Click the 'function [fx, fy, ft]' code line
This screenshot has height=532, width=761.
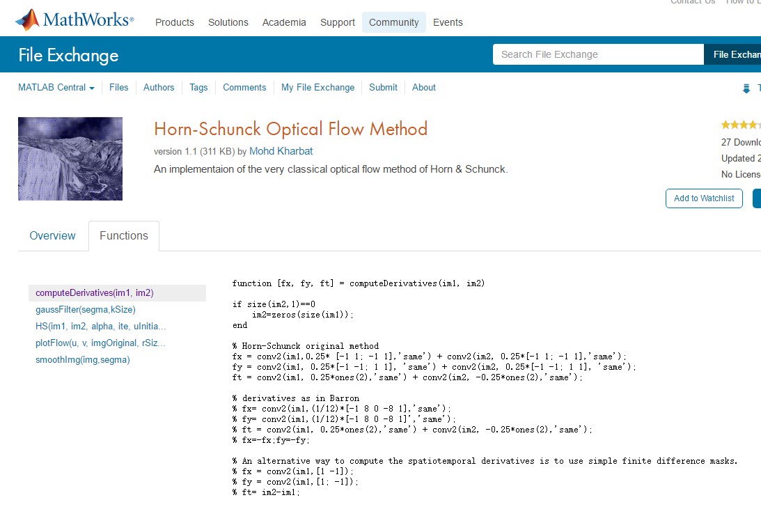pos(358,283)
